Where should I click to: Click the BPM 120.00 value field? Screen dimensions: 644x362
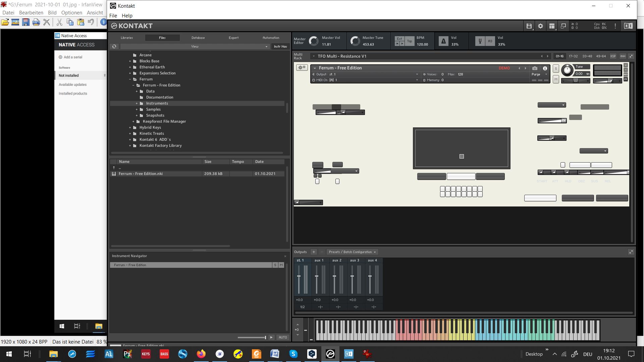click(422, 44)
